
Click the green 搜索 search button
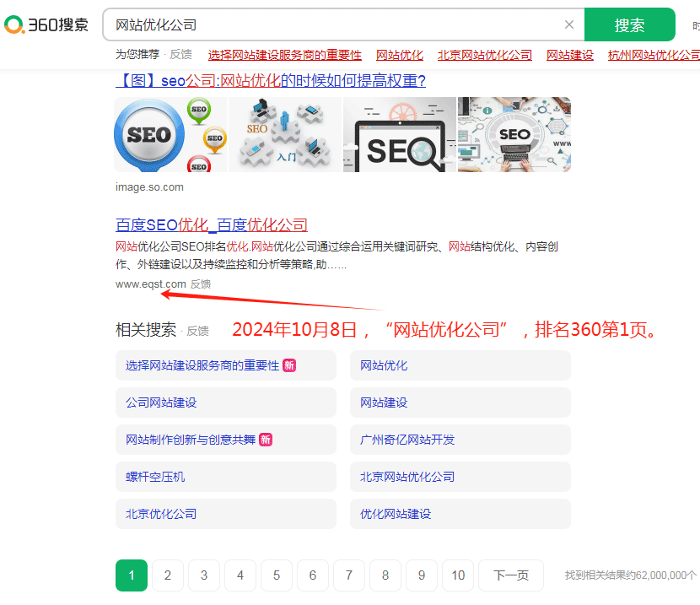click(629, 24)
